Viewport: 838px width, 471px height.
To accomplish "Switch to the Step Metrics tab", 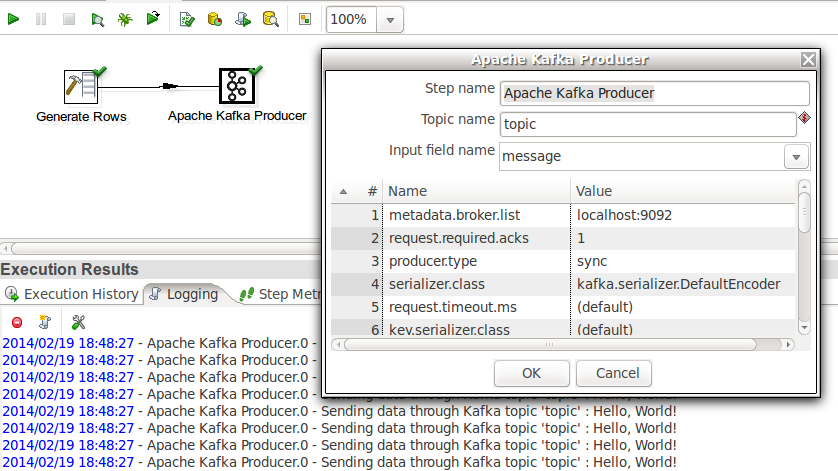I will (280, 294).
